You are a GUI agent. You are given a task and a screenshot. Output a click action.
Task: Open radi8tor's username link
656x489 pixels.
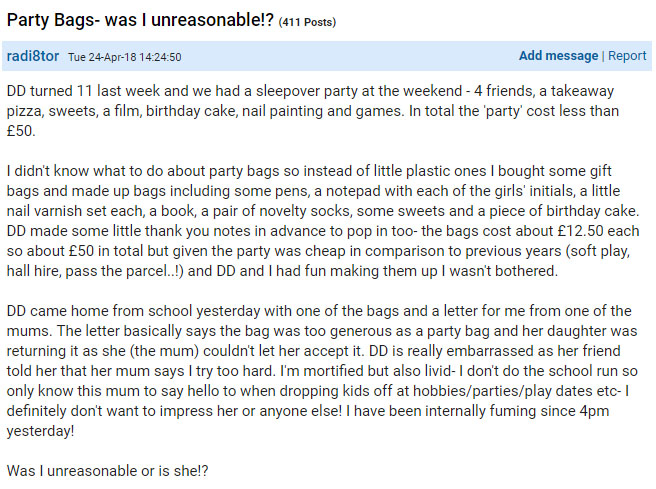click(33, 57)
